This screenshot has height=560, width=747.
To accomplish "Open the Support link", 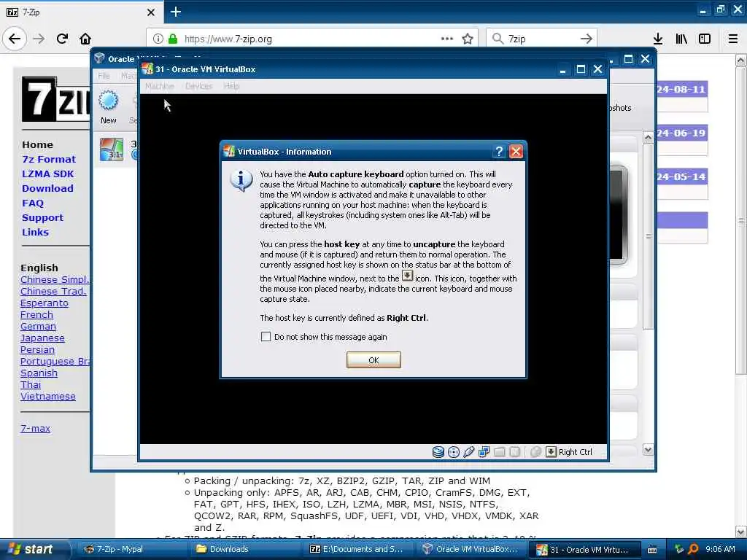I will 42,217.
